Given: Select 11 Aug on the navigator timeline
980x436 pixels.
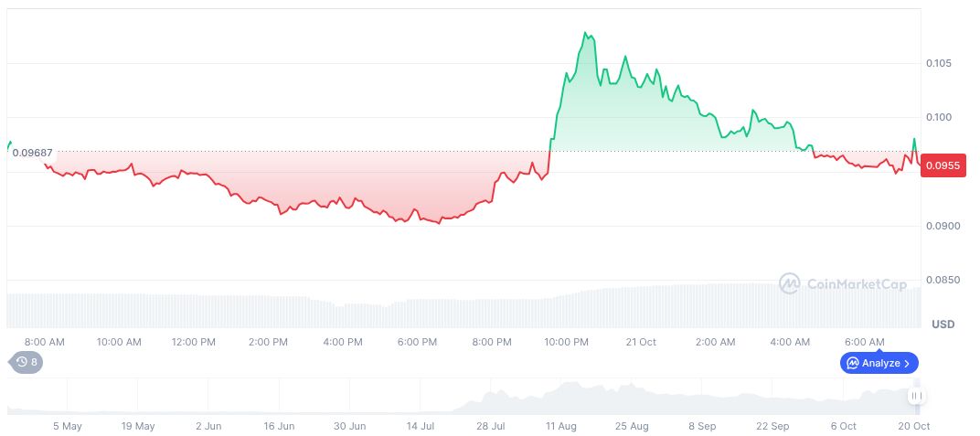Looking at the screenshot, I should [x=561, y=426].
